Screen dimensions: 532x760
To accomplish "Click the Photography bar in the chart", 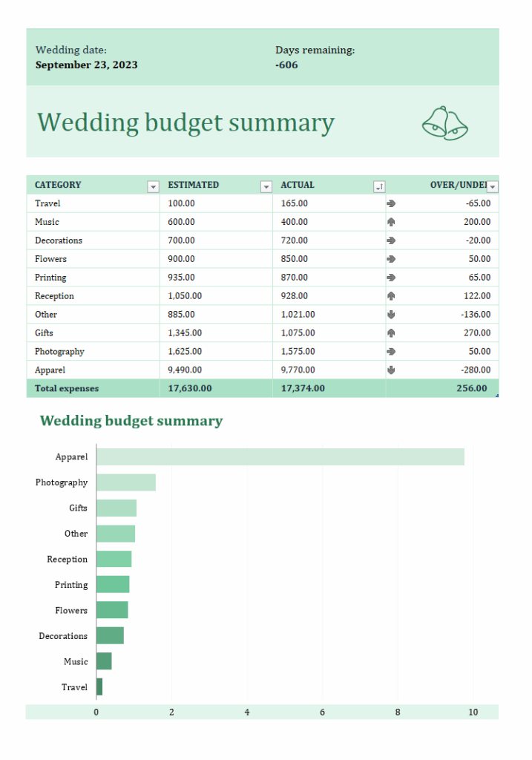I will point(125,482).
